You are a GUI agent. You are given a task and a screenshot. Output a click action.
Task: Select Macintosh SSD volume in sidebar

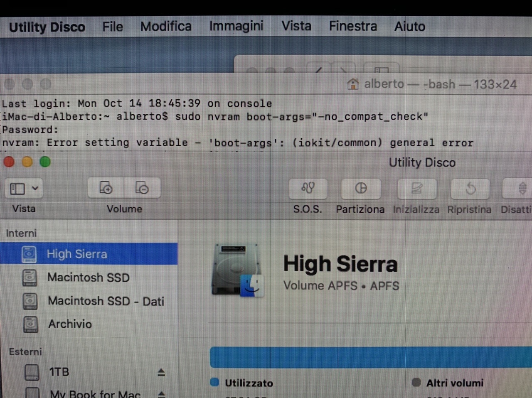(x=89, y=278)
